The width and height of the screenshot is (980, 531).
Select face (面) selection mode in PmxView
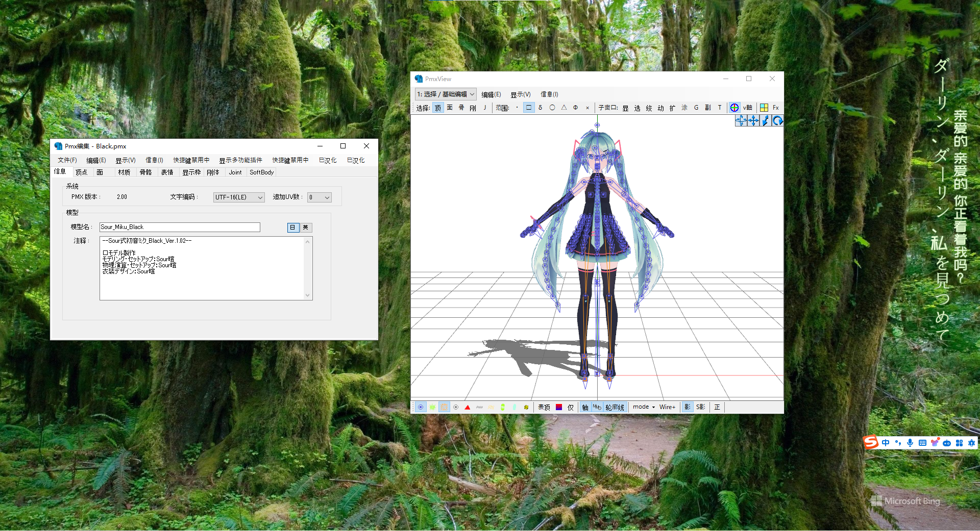[450, 108]
